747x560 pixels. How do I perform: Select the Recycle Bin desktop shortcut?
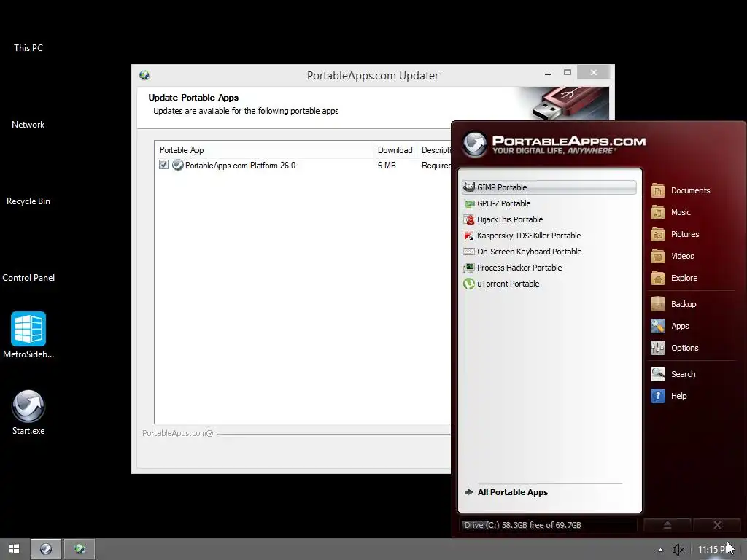pyautogui.click(x=28, y=201)
